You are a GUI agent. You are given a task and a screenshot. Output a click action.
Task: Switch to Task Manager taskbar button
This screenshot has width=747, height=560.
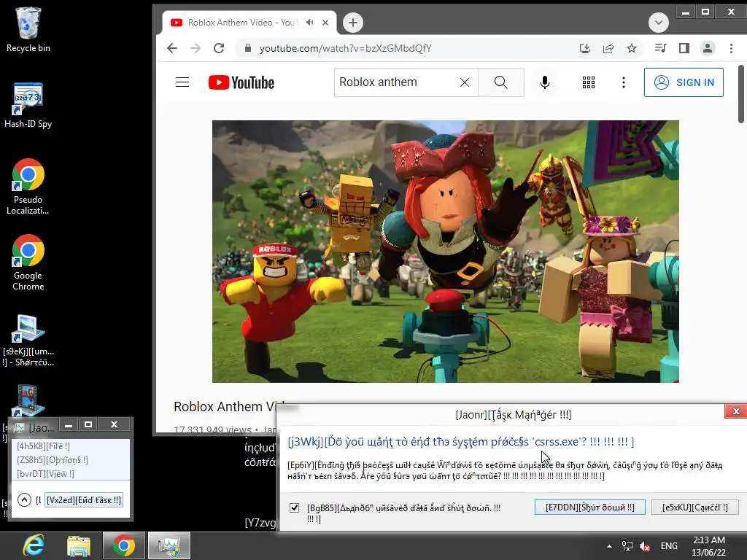pyautogui.click(x=169, y=546)
